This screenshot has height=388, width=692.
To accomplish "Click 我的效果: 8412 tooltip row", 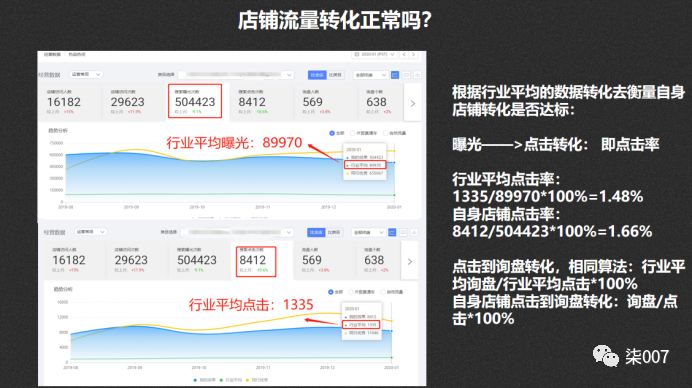I will point(362,317).
